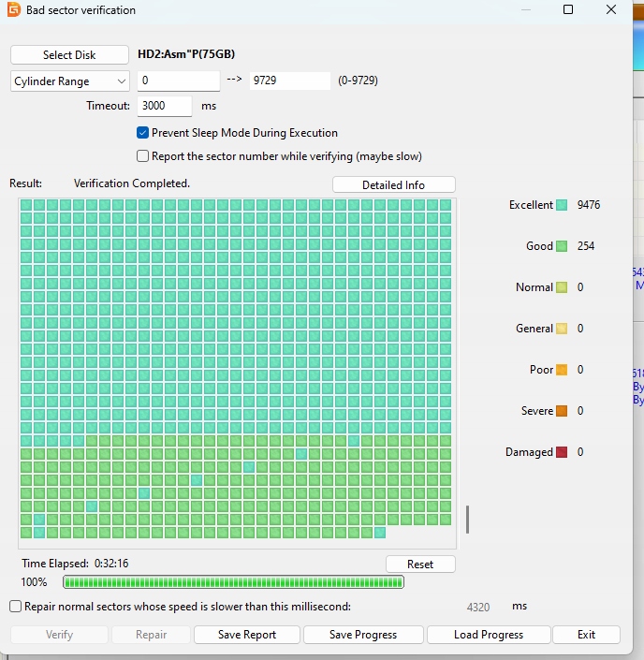Click Load Progress button
This screenshot has width=644, height=660.
click(x=488, y=635)
